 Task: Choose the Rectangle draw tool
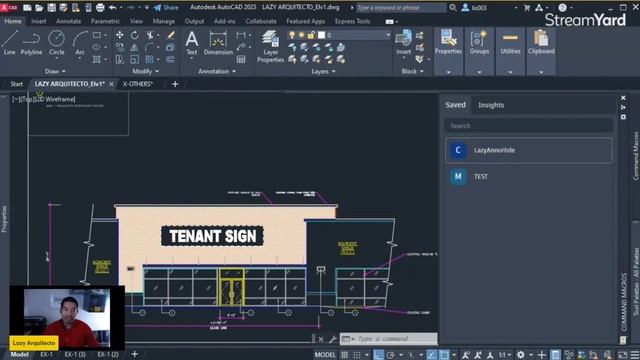tap(96, 36)
